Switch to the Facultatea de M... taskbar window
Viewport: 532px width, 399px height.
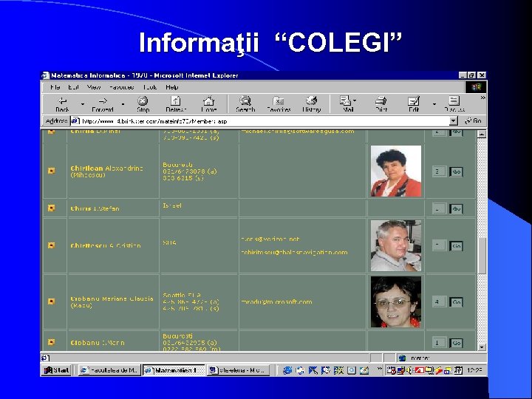[x=109, y=370]
